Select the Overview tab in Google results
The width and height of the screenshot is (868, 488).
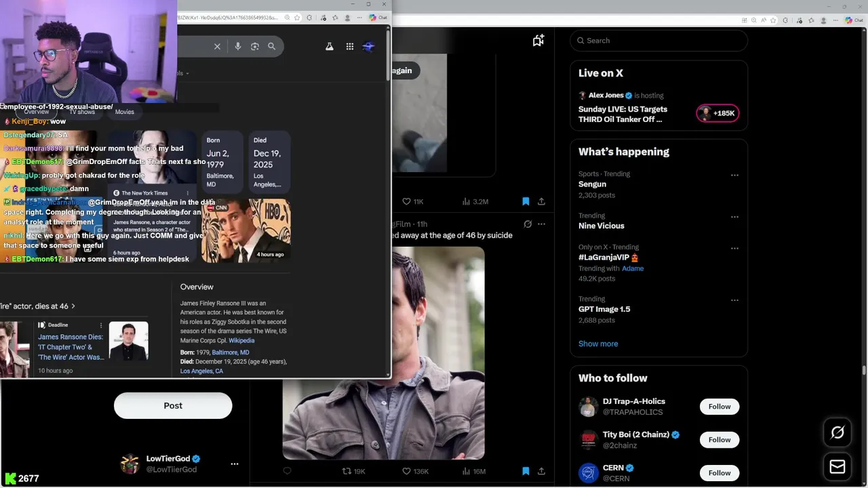pos(37,112)
